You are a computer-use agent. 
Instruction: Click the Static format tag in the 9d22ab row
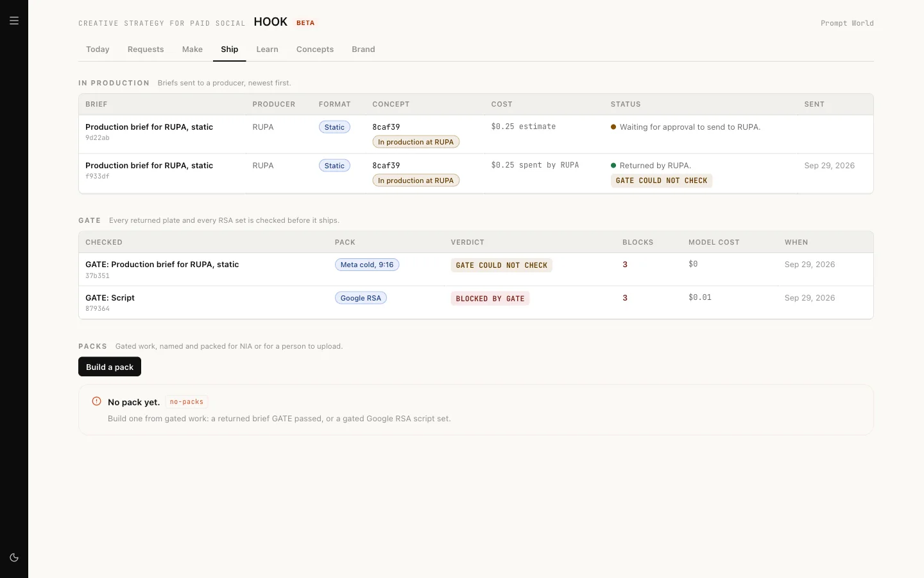pyautogui.click(x=334, y=127)
